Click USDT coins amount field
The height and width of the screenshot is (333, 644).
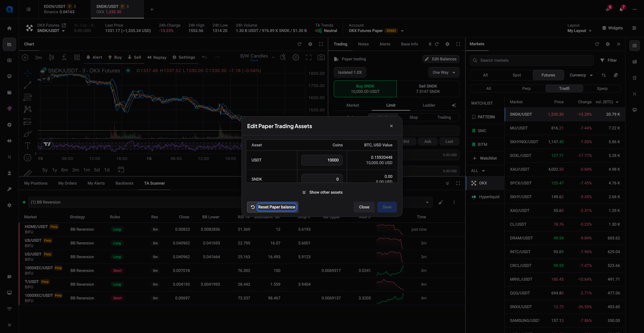322,160
